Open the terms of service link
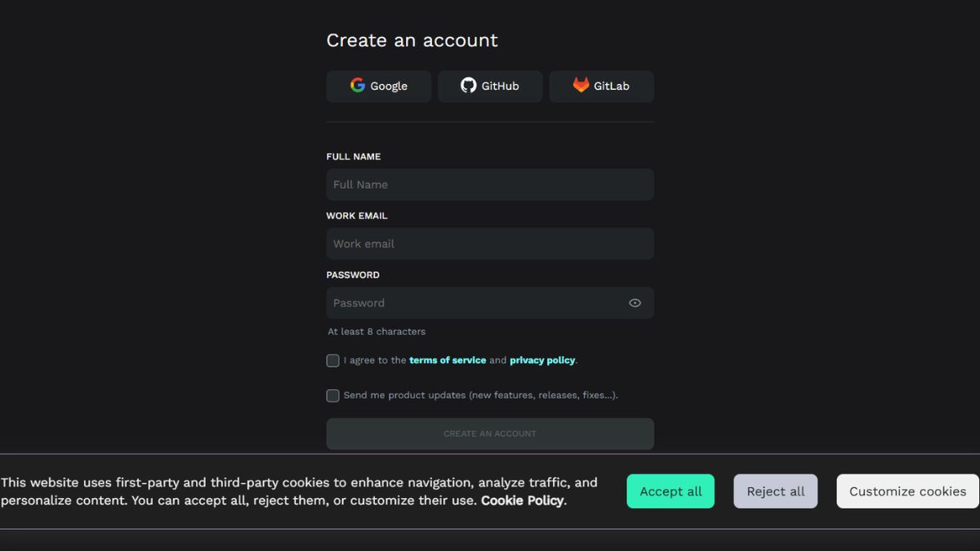 click(448, 360)
